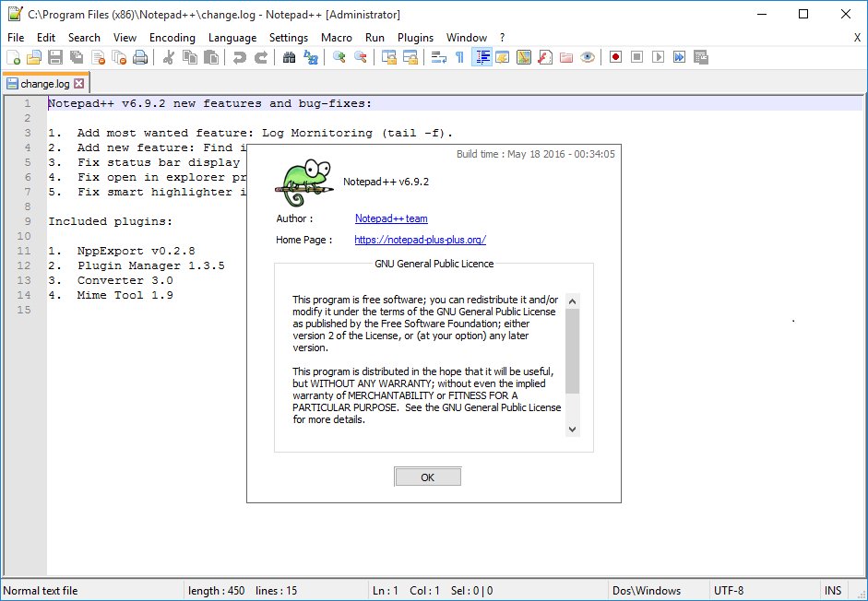
Task: Select the change.log tab
Action: click(x=45, y=84)
